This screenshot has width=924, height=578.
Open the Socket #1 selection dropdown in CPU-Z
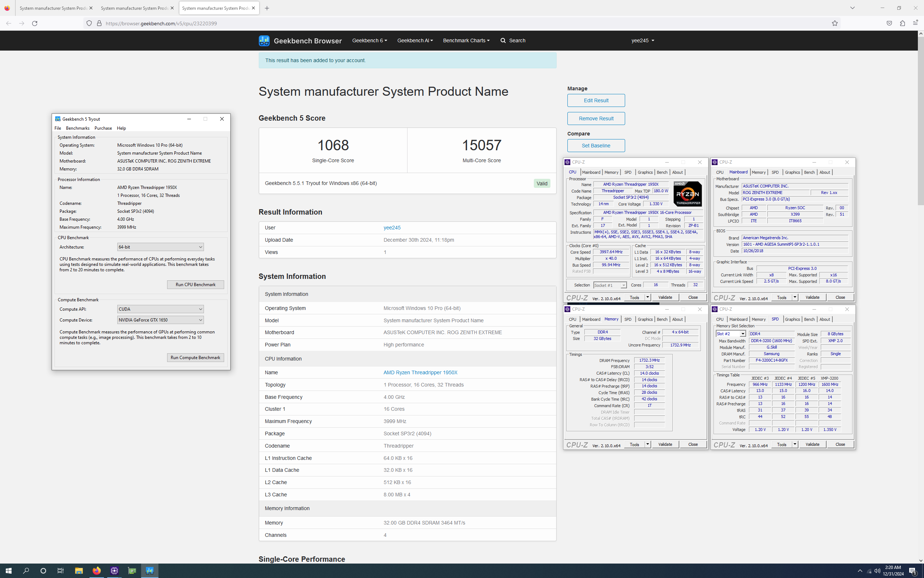pyautogui.click(x=610, y=285)
